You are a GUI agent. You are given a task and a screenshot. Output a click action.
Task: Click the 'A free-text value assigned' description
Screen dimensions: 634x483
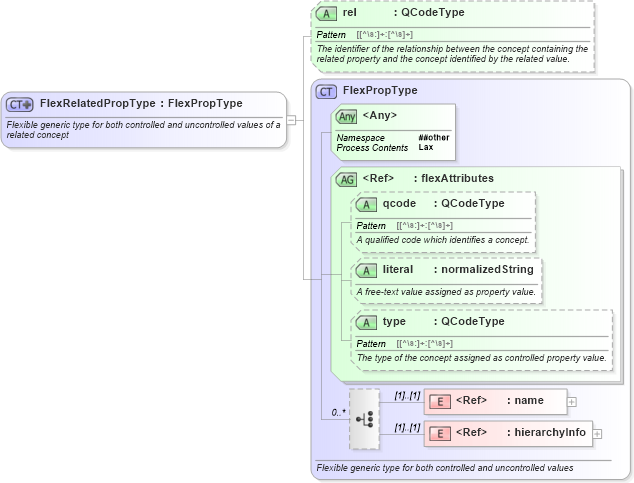pyautogui.click(x=446, y=292)
